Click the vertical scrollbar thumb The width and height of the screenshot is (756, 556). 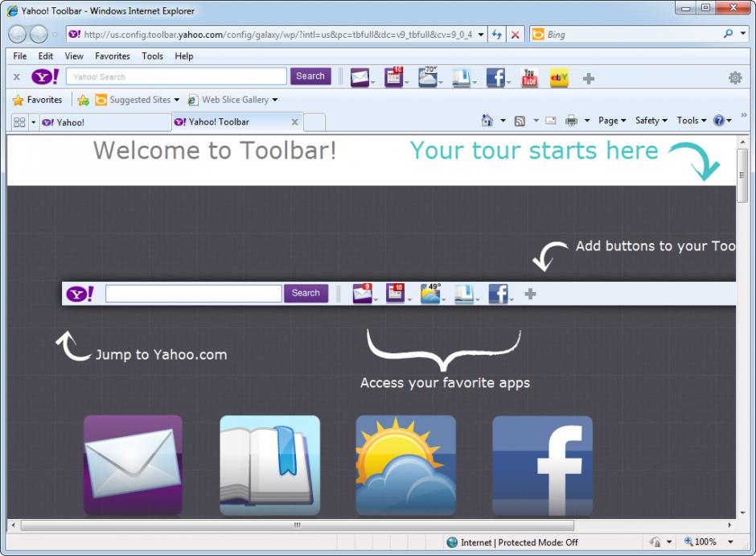point(742,175)
